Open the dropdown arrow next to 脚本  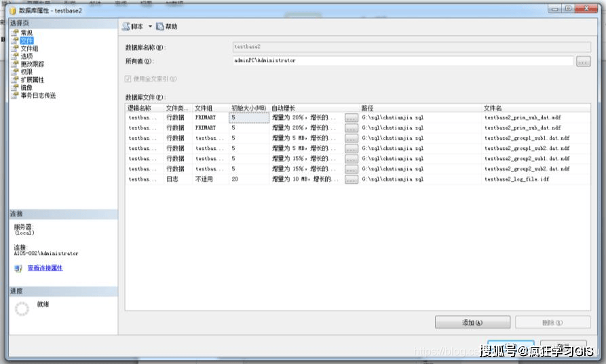(151, 26)
